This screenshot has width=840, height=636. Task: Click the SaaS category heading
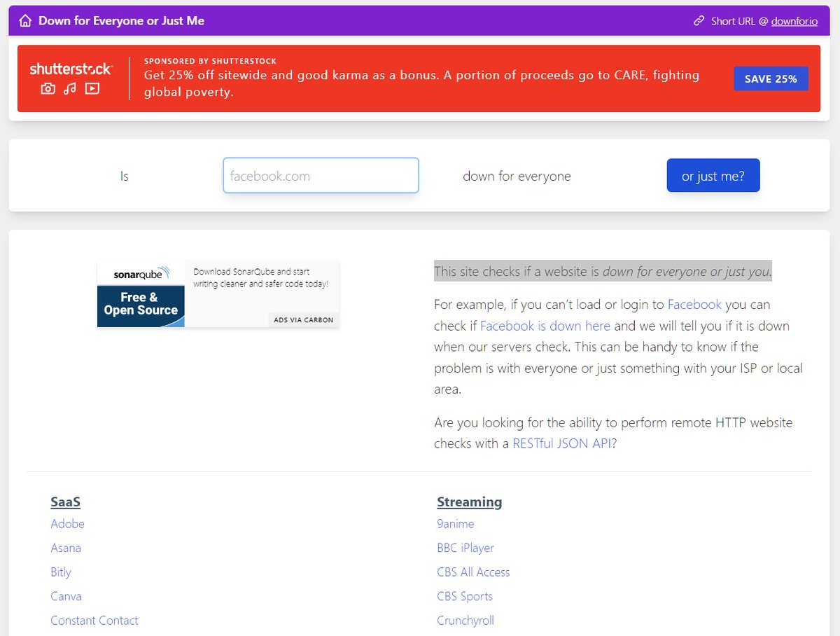click(66, 502)
